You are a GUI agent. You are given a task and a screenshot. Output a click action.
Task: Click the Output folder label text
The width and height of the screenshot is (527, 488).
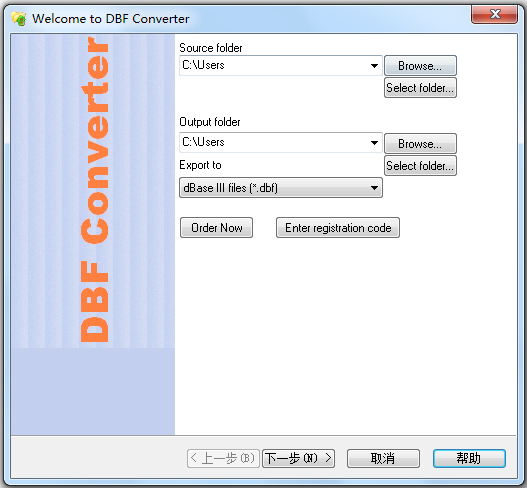coord(210,122)
